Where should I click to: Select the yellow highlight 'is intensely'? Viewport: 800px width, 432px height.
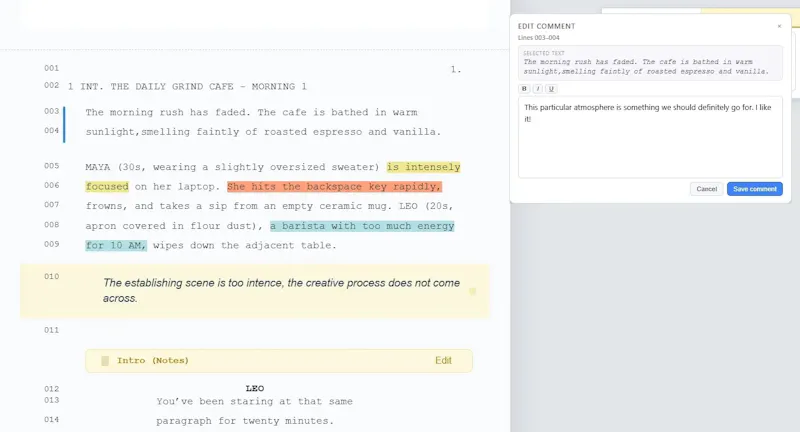coord(423,167)
